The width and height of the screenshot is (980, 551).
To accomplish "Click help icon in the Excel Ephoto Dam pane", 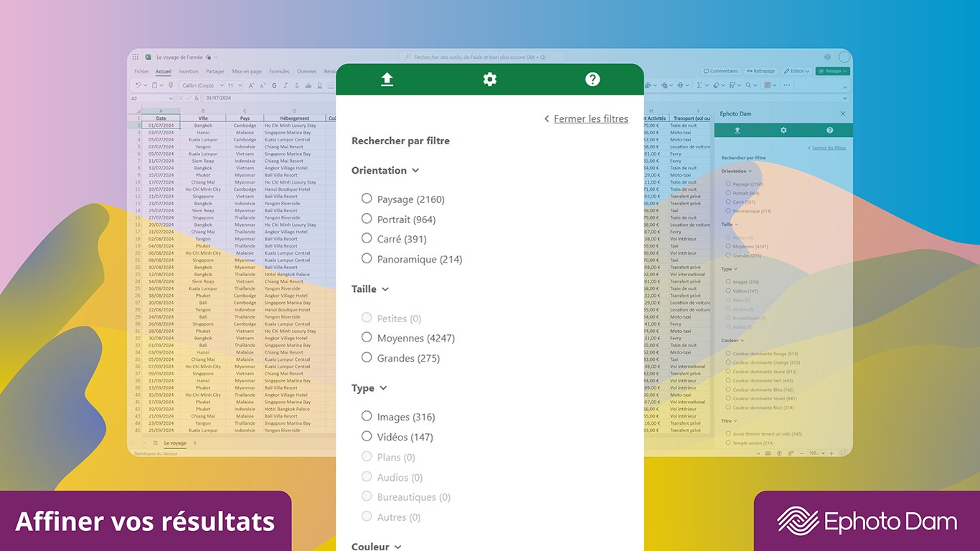I will click(830, 130).
